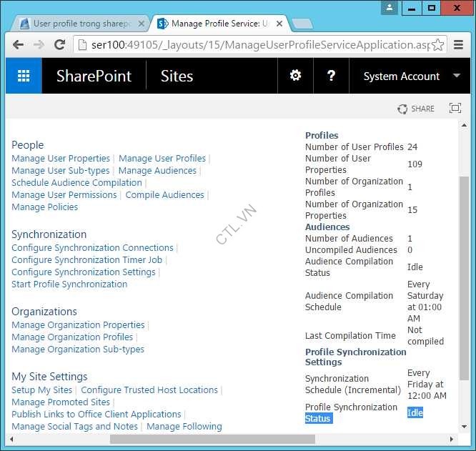Click the vertical scrollbar thumb
The image size is (476, 451).
coord(464,278)
